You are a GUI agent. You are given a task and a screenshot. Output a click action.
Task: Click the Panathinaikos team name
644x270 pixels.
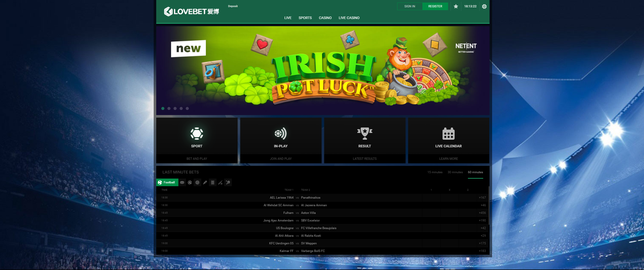pos(311,198)
